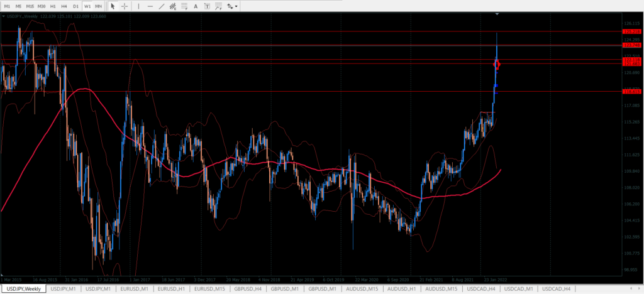Enable the D1 daily timeframe
Screen dimensions: 644x294
(x=76, y=6)
